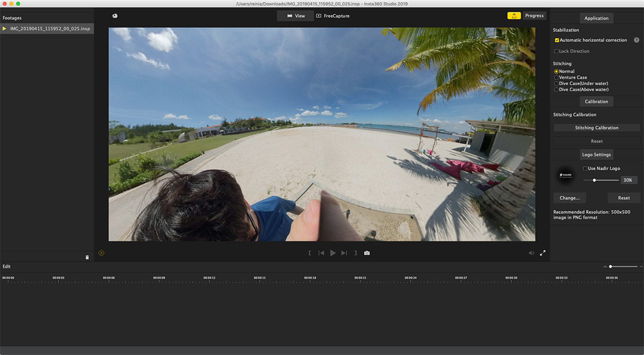Click the timeline zoom slider handle
This screenshot has width=644, height=355.
click(x=611, y=266)
